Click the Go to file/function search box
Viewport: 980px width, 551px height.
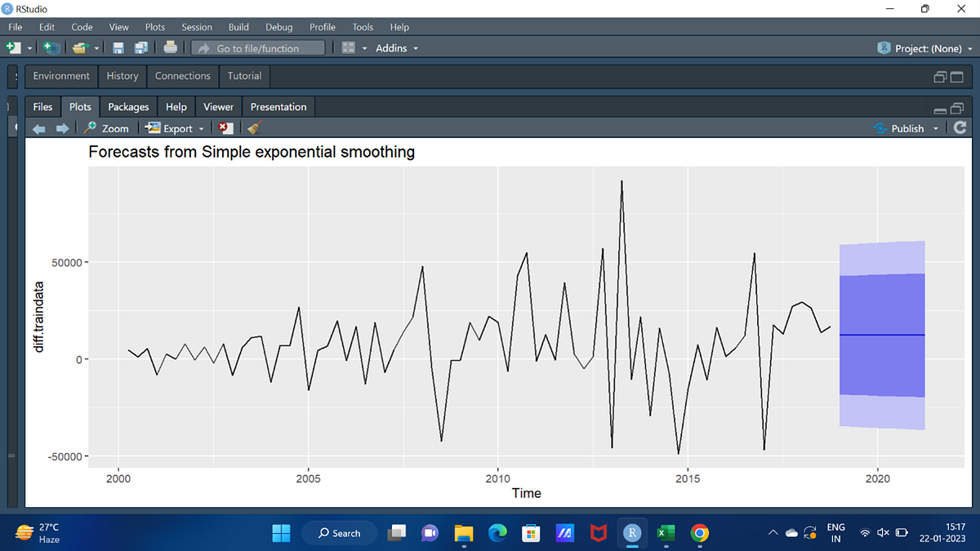point(257,47)
